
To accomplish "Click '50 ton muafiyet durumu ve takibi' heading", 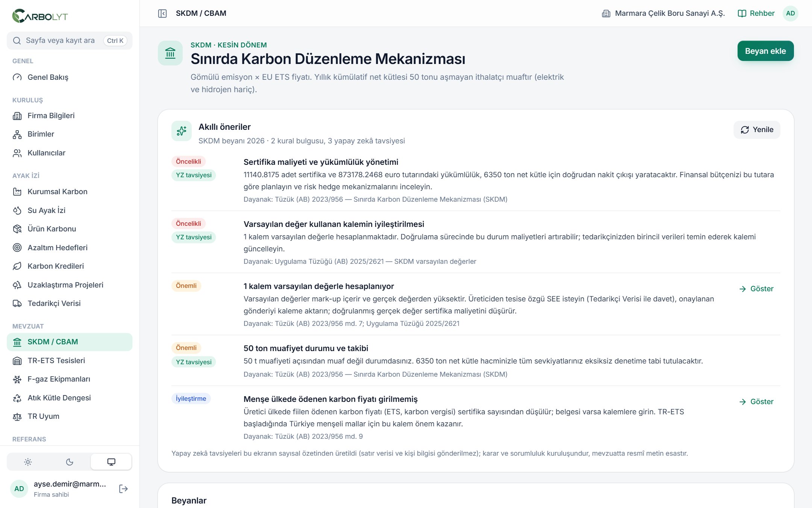I will click(306, 348).
